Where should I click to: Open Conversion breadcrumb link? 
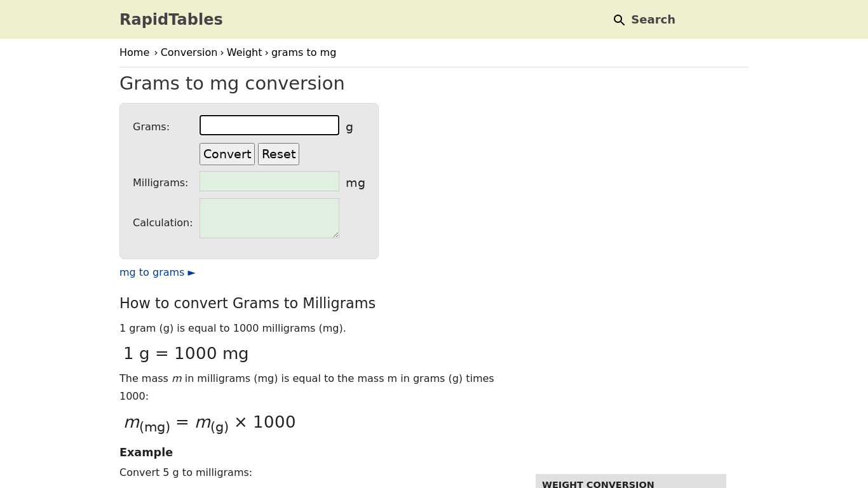[189, 53]
